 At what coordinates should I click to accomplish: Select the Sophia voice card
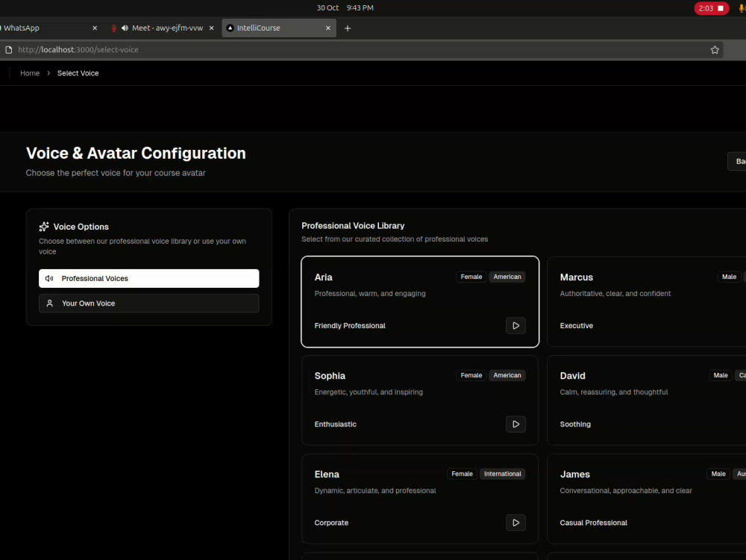click(420, 400)
